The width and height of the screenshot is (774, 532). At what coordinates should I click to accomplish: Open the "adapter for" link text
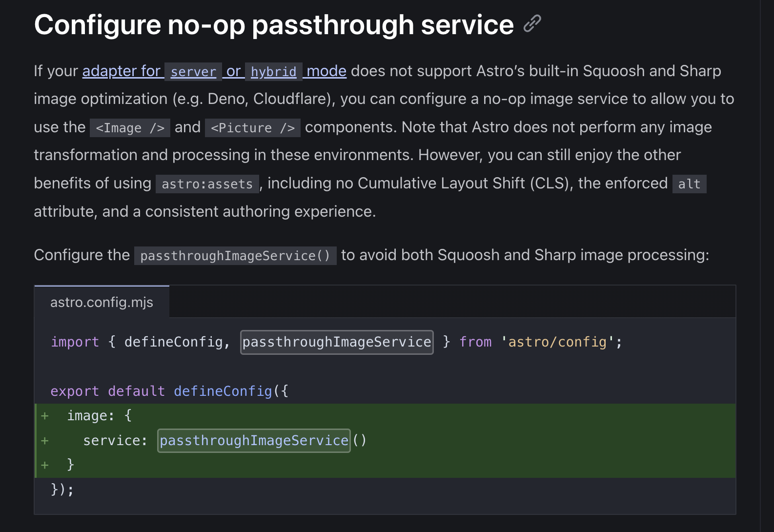tap(122, 71)
